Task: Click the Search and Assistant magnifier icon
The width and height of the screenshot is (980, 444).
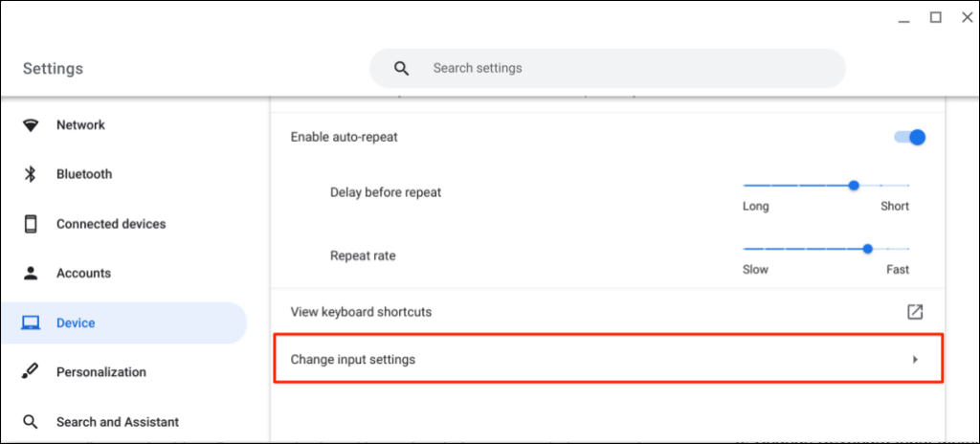Action: tap(31, 422)
